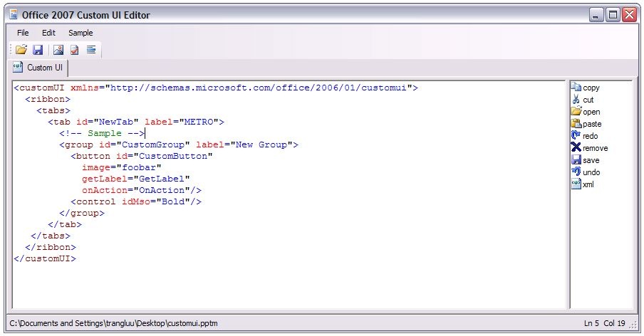Click the Open file toolbar icon
644x336 pixels.
21,50
